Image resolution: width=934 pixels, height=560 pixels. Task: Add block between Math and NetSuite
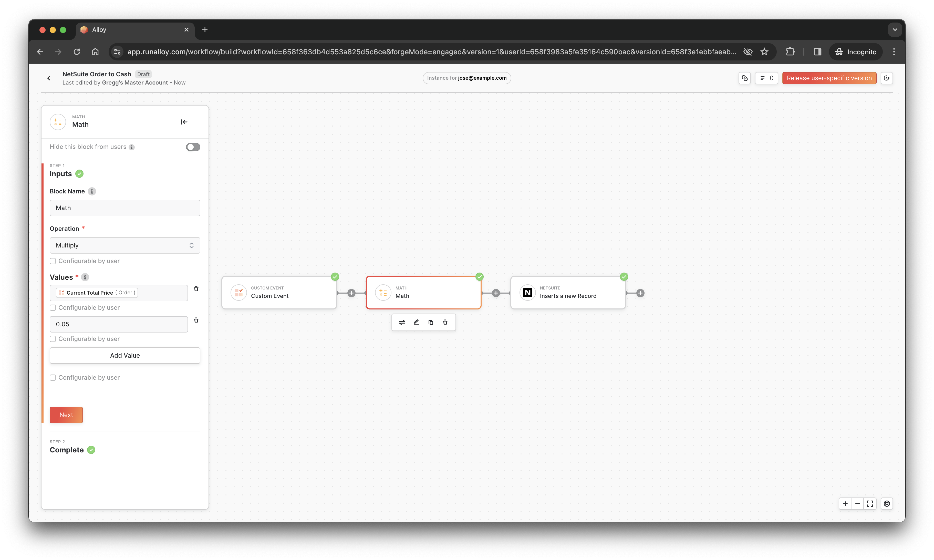pyautogui.click(x=496, y=293)
